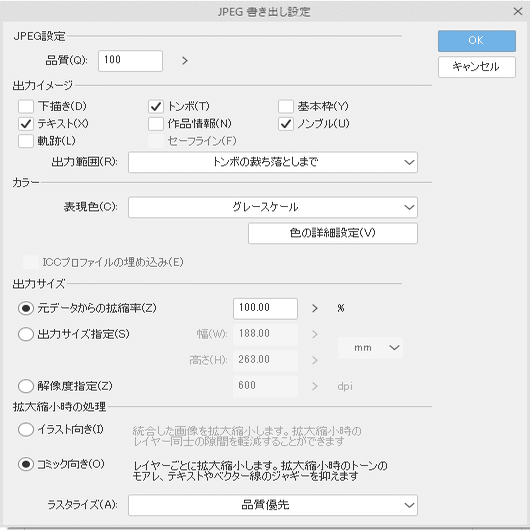Select 出力サイズ指定(S) radio button
The height and width of the screenshot is (530, 530).
tap(26, 334)
